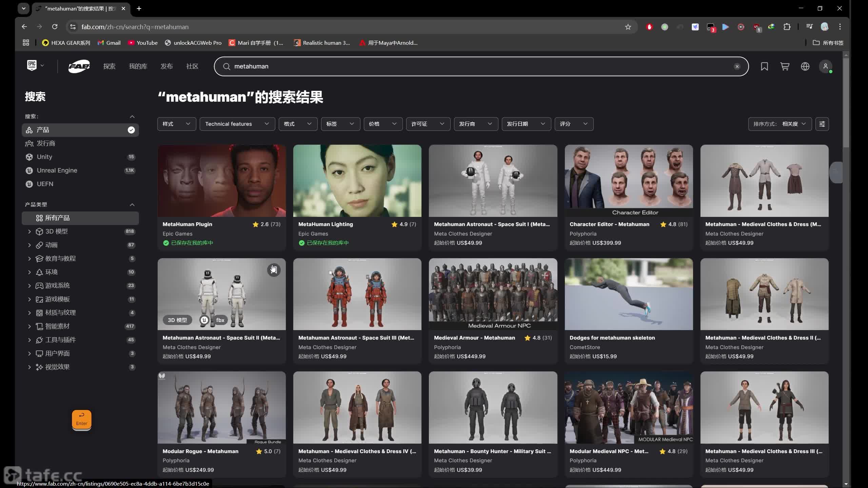The height and width of the screenshot is (488, 868).
Task: Focus the metahuman search field
Action: point(481,66)
